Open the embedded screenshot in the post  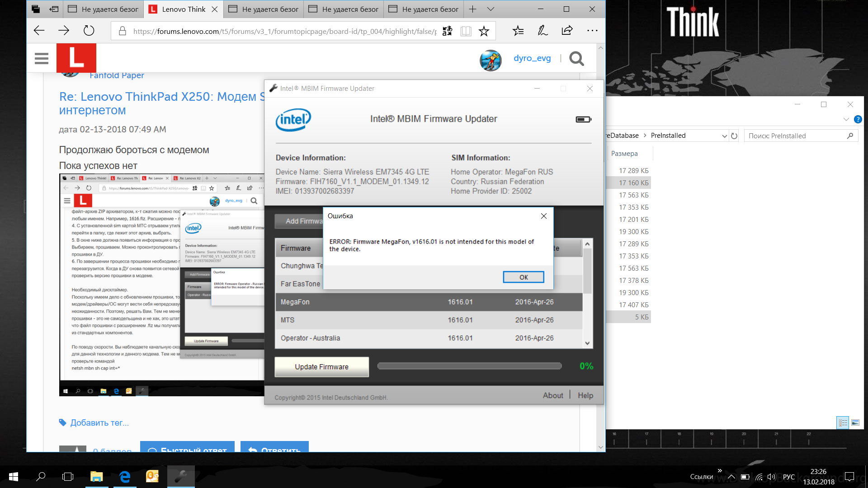point(162,285)
